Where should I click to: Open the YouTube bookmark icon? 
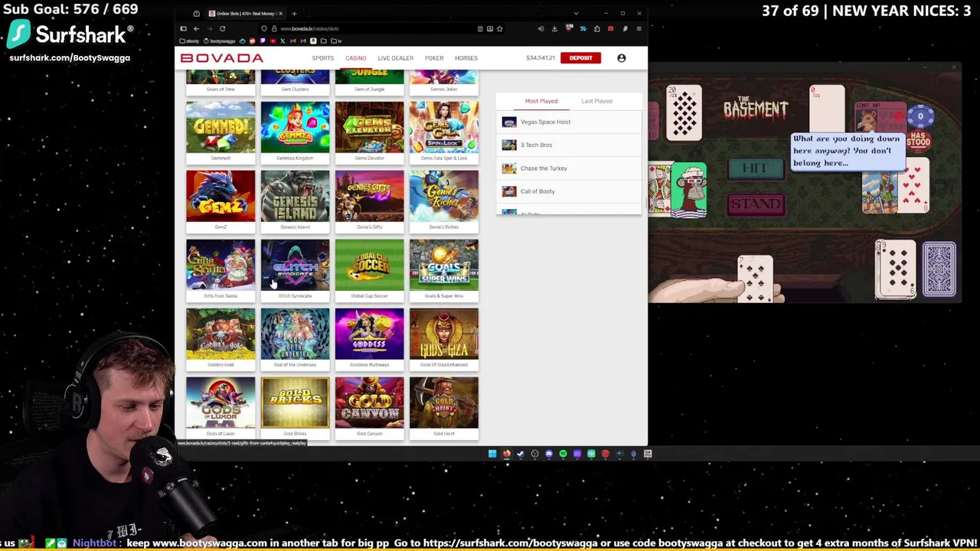tap(273, 41)
